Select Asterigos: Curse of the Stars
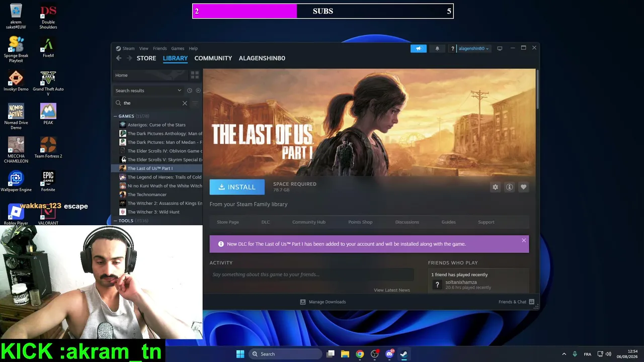 (156, 125)
